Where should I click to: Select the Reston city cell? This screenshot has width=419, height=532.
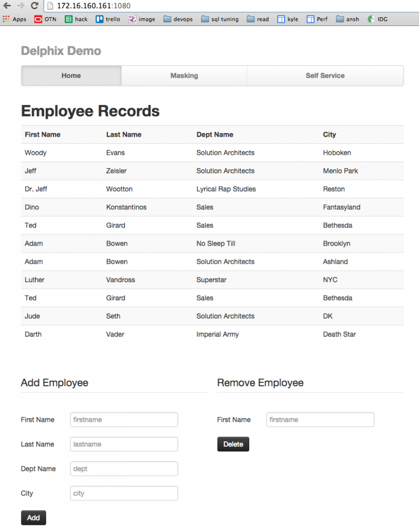click(x=333, y=189)
